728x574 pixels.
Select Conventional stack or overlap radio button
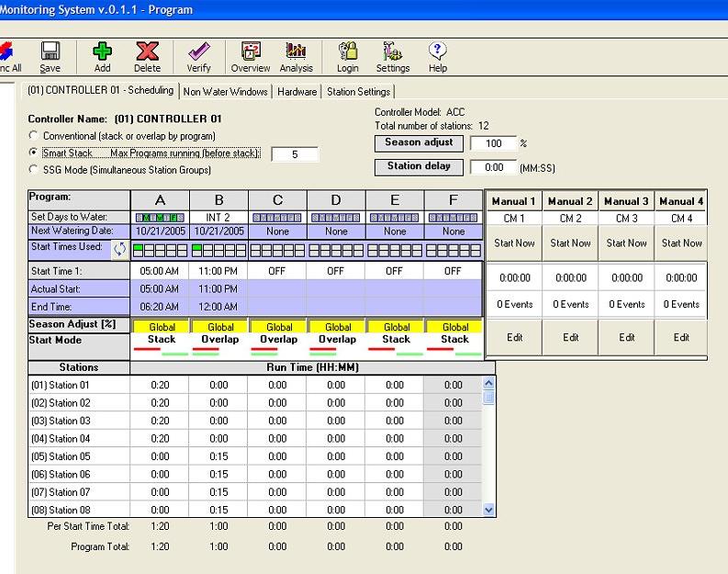[33, 136]
